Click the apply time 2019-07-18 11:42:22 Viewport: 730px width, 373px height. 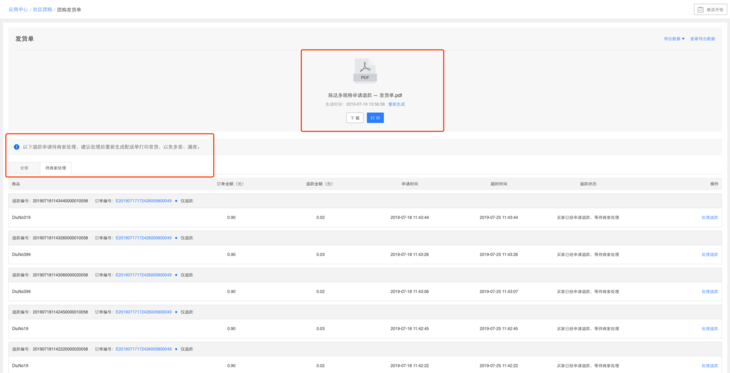[410, 366]
